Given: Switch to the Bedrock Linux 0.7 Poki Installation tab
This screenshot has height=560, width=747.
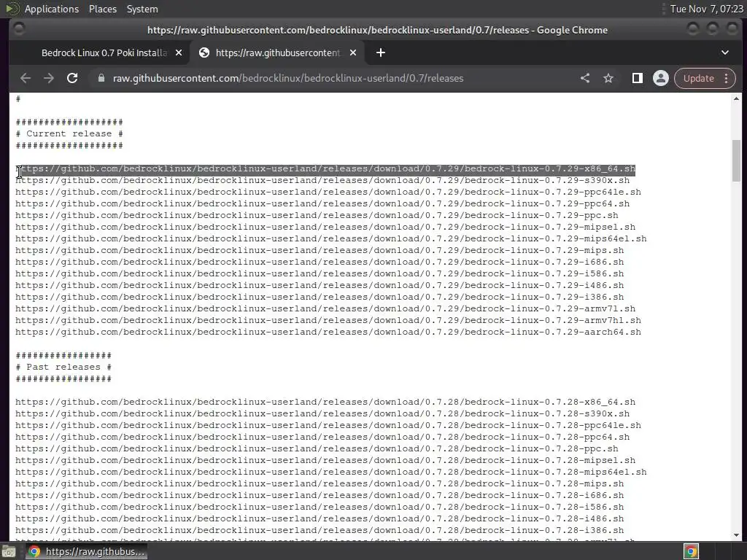Looking at the screenshot, I should 104,52.
